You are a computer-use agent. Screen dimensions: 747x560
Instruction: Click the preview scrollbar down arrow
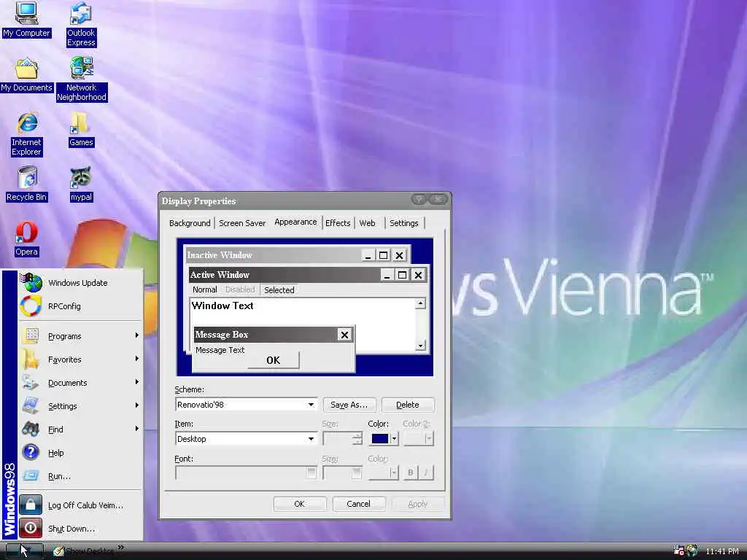tap(420, 346)
